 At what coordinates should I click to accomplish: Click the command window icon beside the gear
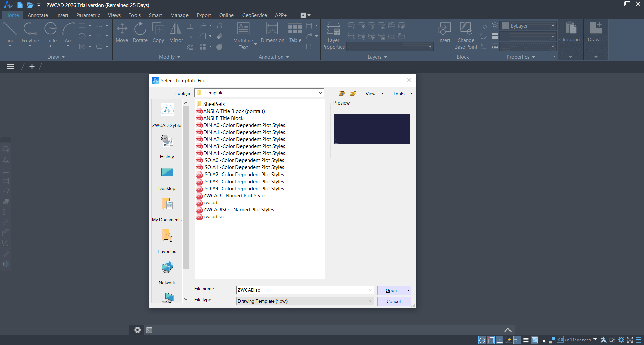[x=149, y=330]
